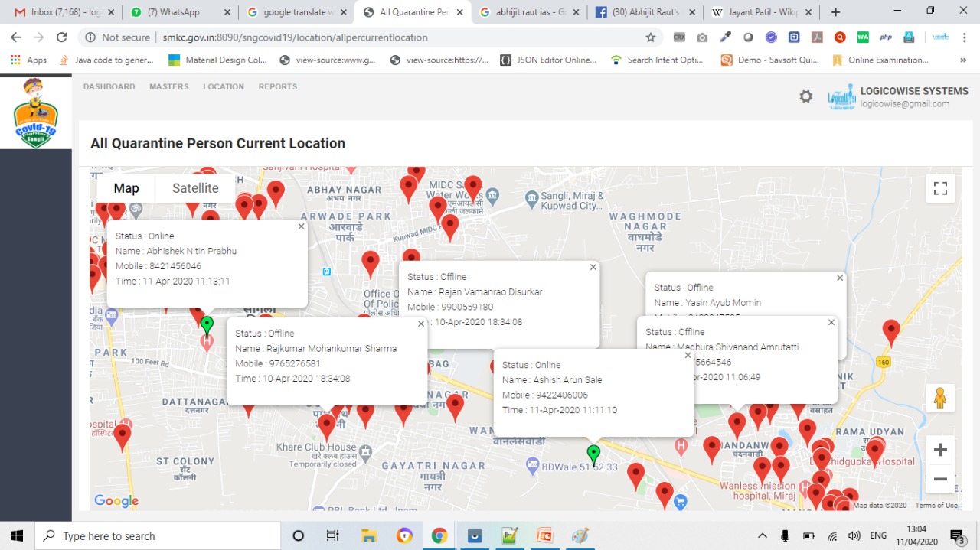Bookmark this page using the star icon
This screenshot has height=550, width=980.
651,37
